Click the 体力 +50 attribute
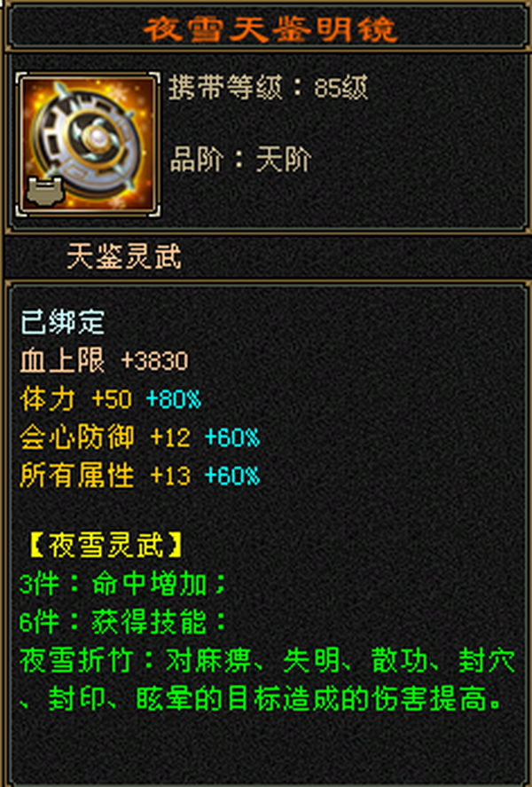 click(75, 399)
